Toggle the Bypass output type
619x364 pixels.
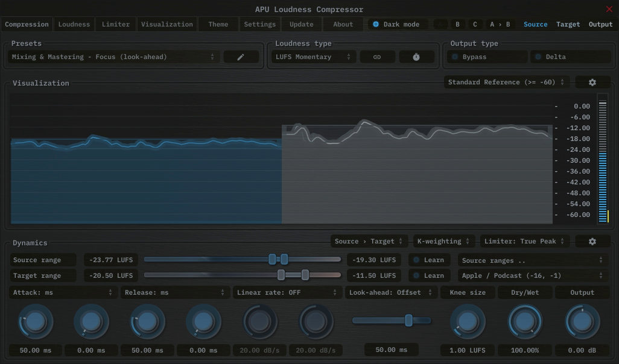tap(486, 56)
